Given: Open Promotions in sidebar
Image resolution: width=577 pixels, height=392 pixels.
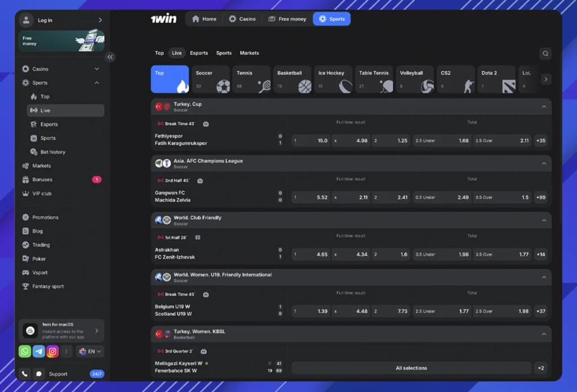Looking at the screenshot, I should pyautogui.click(x=61, y=217).
